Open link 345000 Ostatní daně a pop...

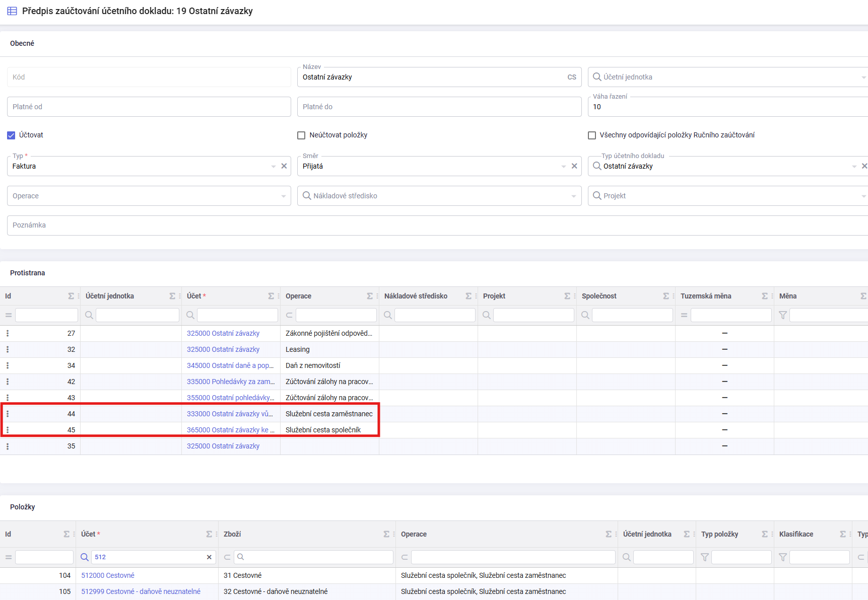pyautogui.click(x=230, y=365)
